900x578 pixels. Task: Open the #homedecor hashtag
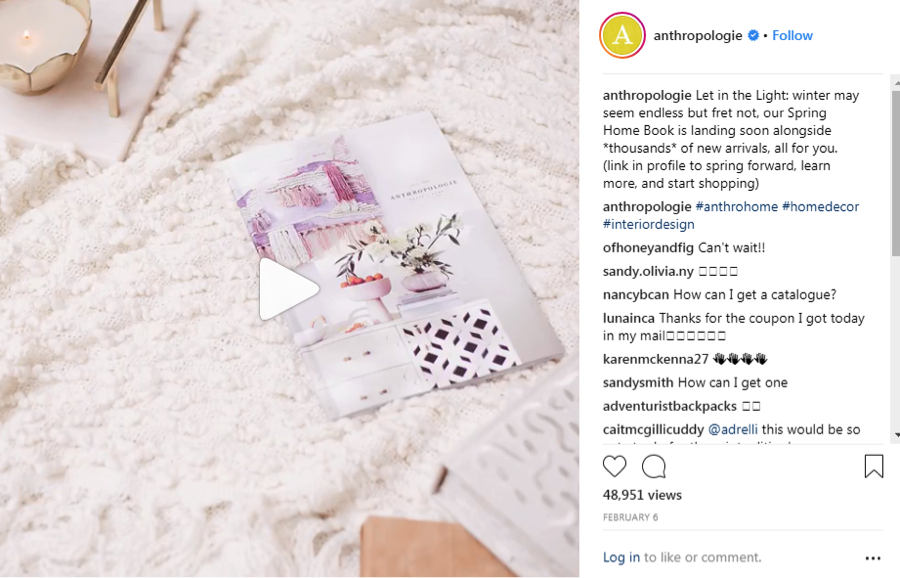click(x=820, y=207)
